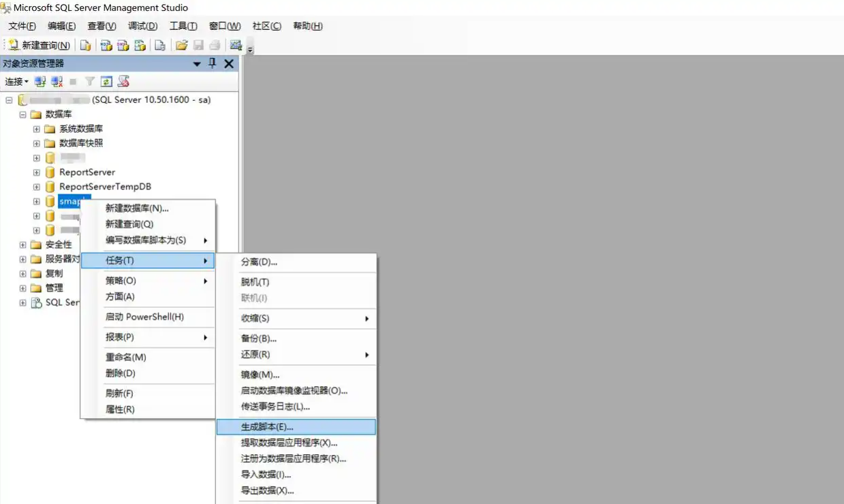Screen dimensions: 844x504
Task: Click the 新建查询 toolbar button
Action: [x=39, y=46]
